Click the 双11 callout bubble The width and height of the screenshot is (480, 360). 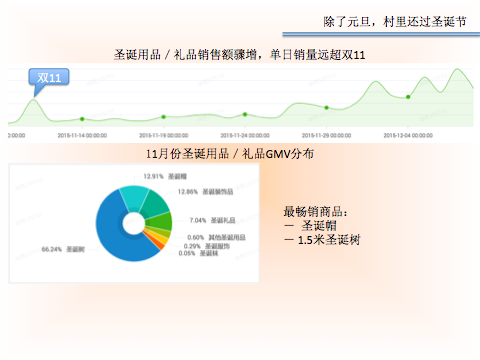click(x=49, y=78)
